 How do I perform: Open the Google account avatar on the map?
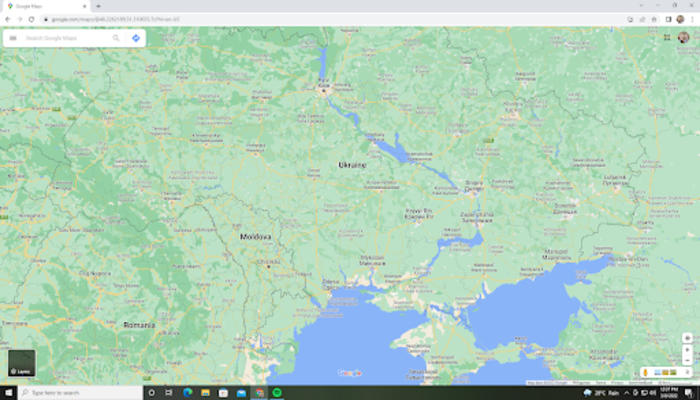pos(683,37)
